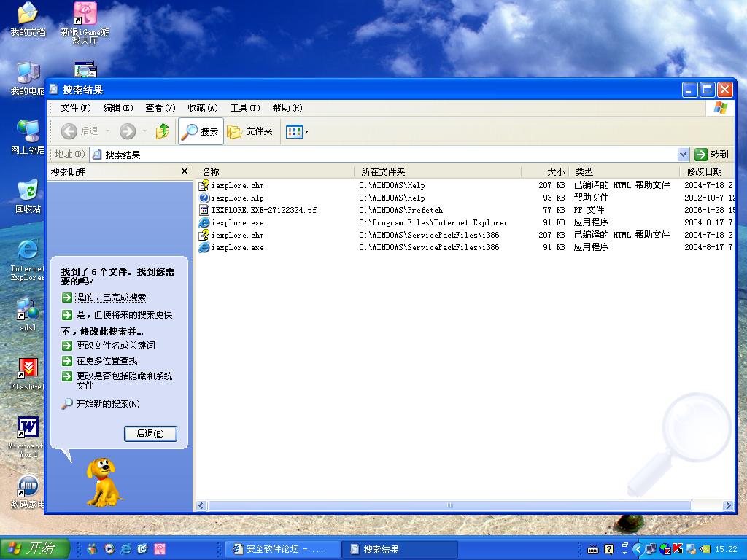Click the 帮助文件 type cell
747x560 pixels.
point(591,198)
